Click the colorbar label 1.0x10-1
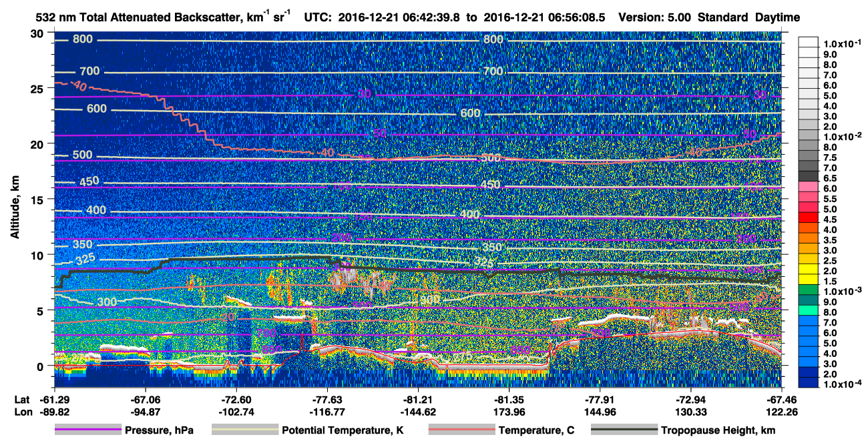Viewport: 868px width, 445px height. coord(842,44)
